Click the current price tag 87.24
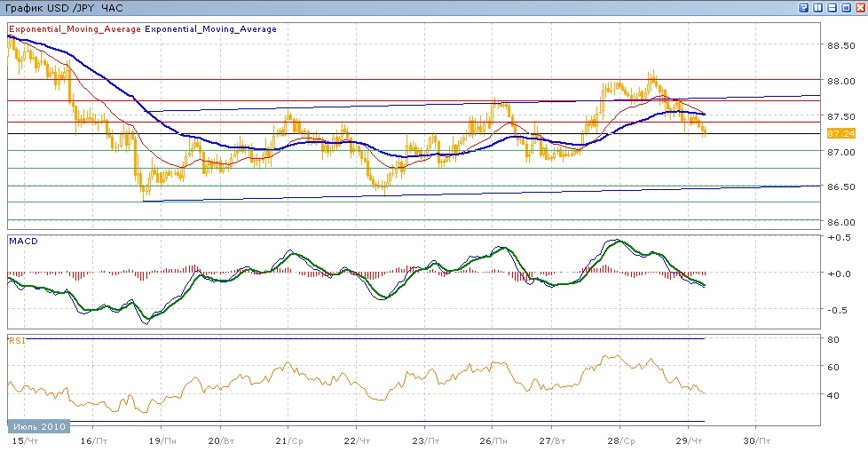This screenshot has height=452, width=868. point(840,133)
